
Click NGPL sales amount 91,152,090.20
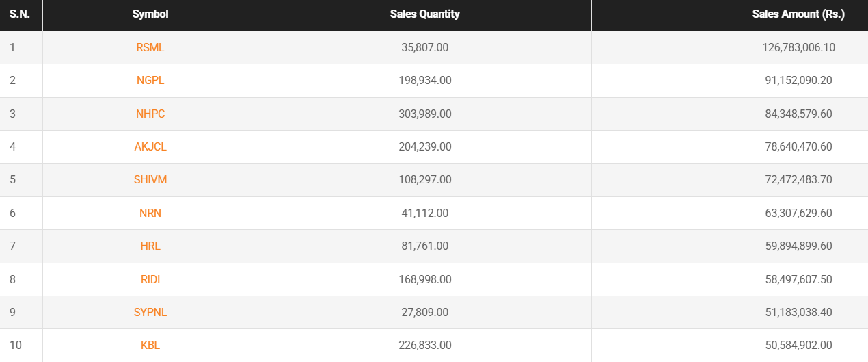click(798, 81)
